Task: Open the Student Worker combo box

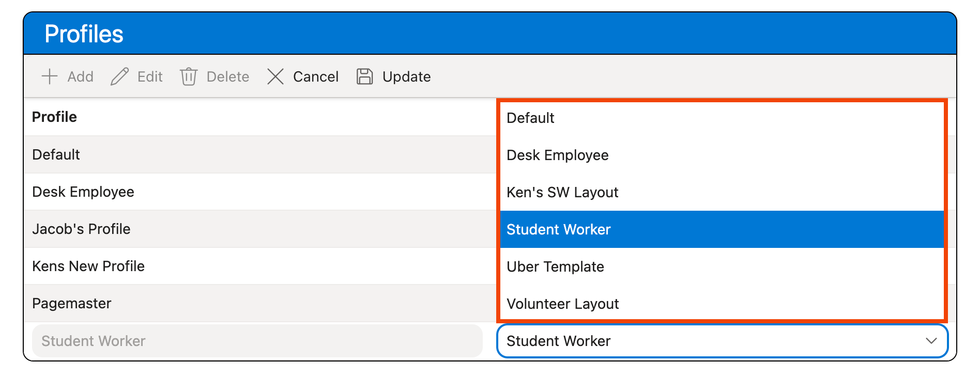Action: point(713,341)
